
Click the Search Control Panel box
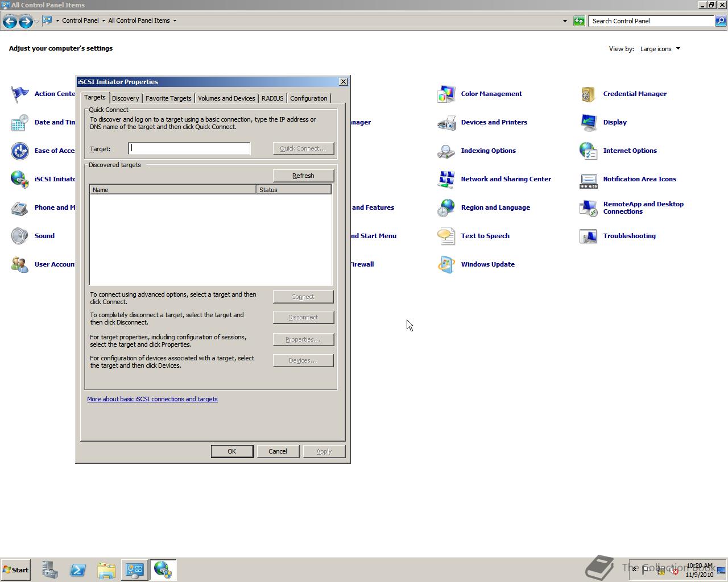coord(651,21)
